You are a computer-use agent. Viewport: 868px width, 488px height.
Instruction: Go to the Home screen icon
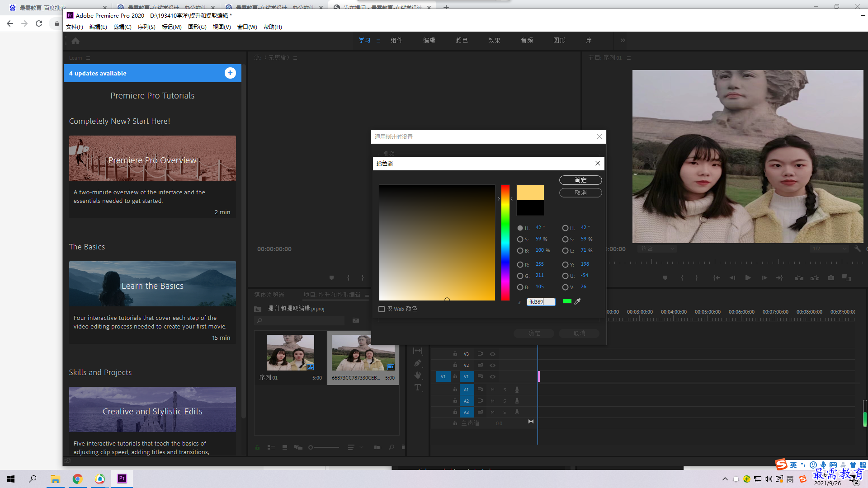point(75,41)
